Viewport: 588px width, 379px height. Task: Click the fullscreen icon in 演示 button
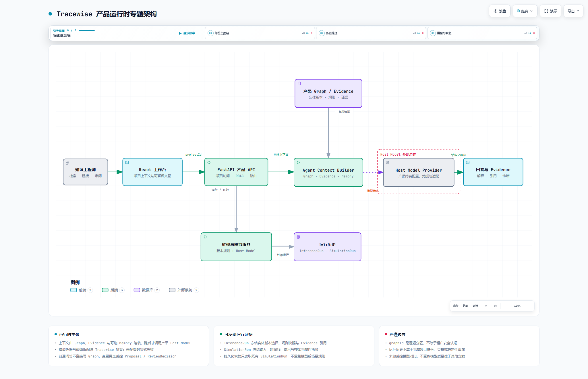click(546, 11)
